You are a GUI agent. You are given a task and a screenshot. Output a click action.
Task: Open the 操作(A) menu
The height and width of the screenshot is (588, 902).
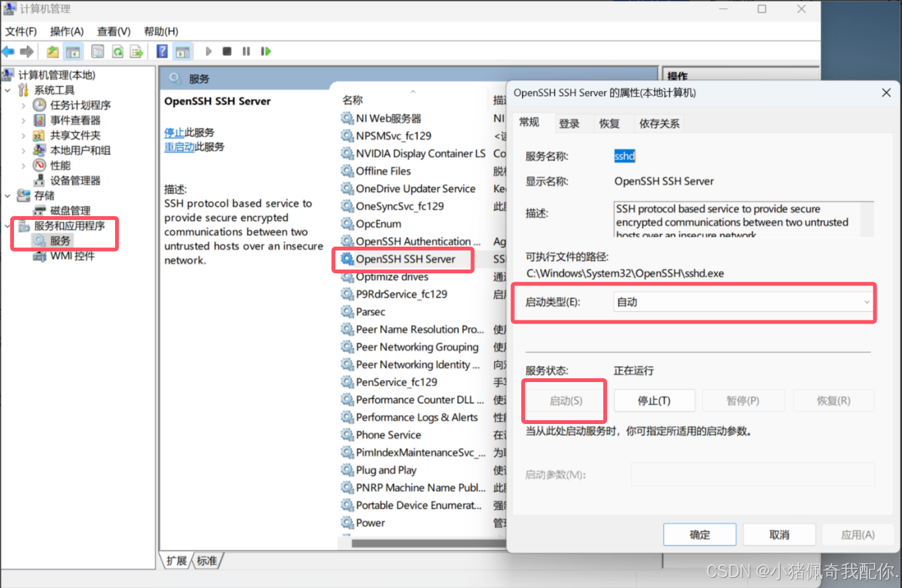click(67, 31)
